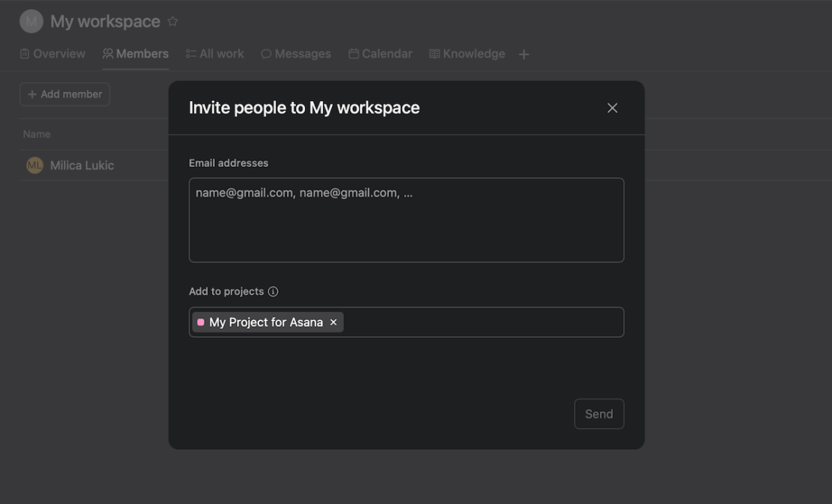Open the Members tab

135,52
